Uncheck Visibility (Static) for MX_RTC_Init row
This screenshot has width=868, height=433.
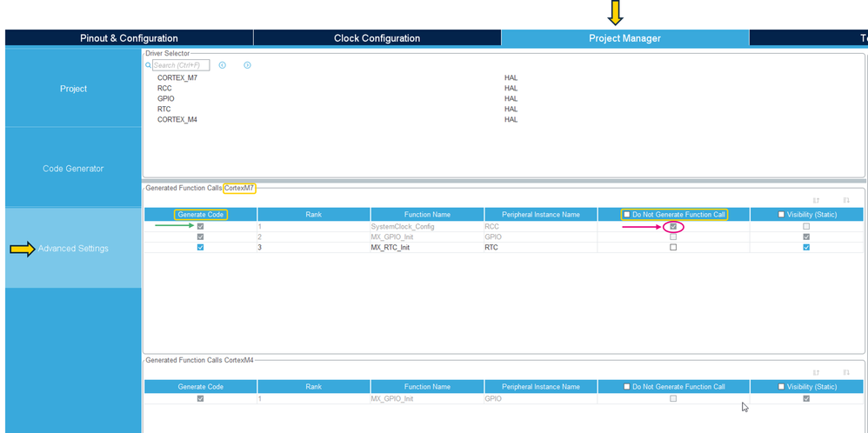point(806,248)
